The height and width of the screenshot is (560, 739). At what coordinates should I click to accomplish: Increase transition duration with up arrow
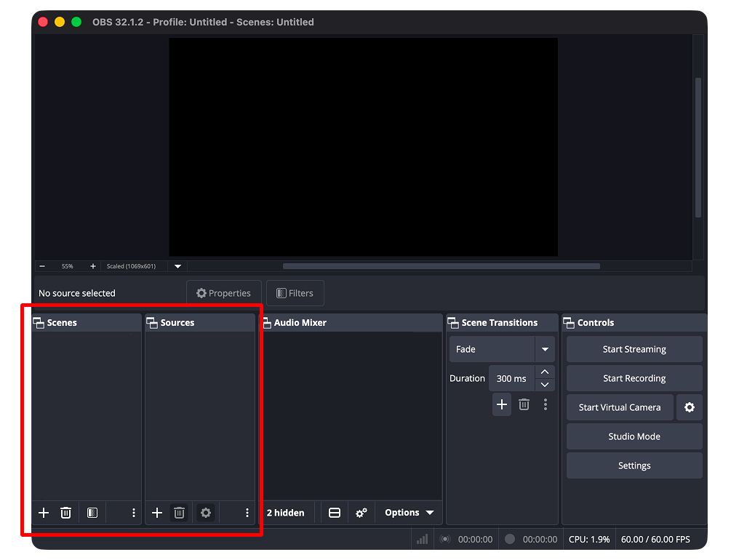point(545,372)
